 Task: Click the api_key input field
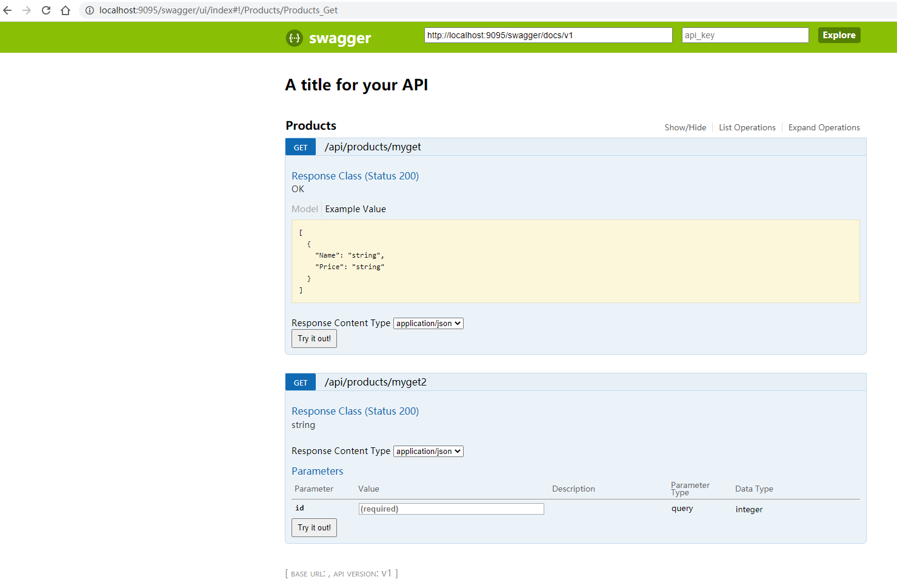(x=745, y=35)
